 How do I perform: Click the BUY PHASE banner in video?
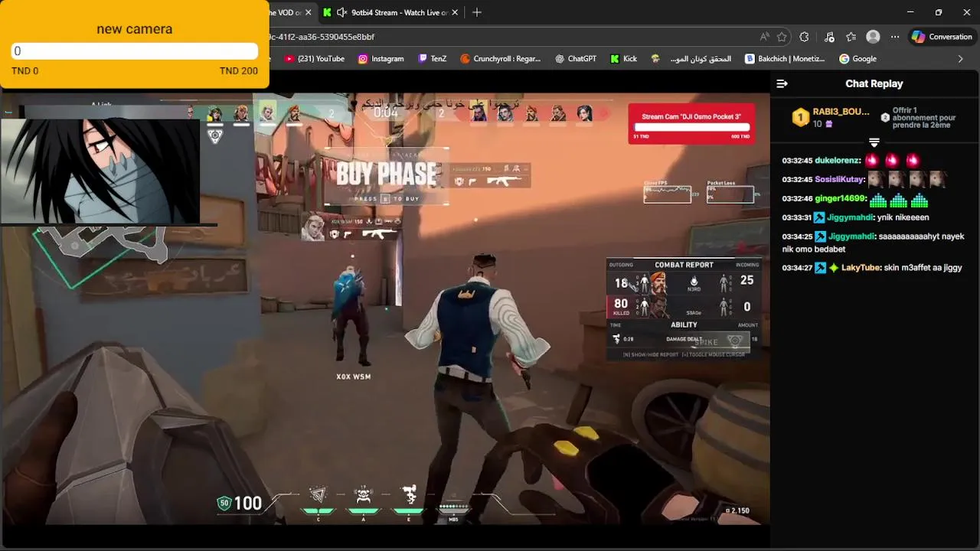click(x=387, y=176)
